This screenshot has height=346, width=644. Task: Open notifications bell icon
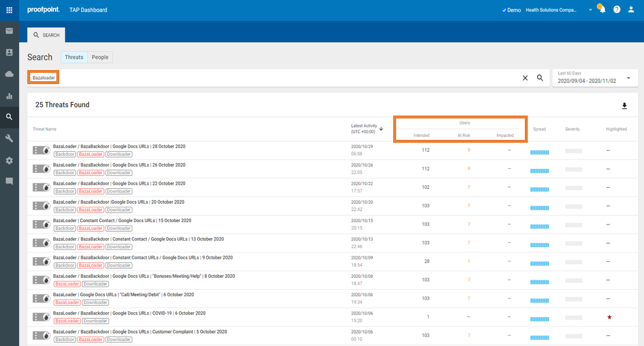click(x=602, y=9)
